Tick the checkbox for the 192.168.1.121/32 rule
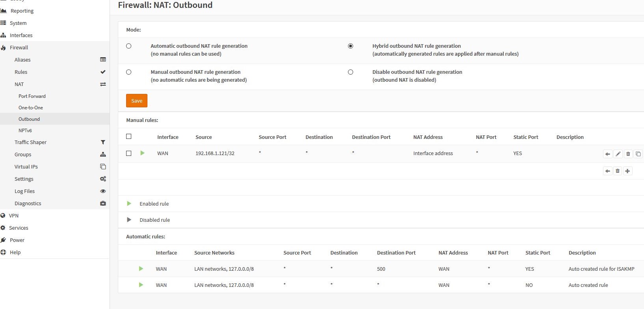The image size is (644, 309). point(128,153)
